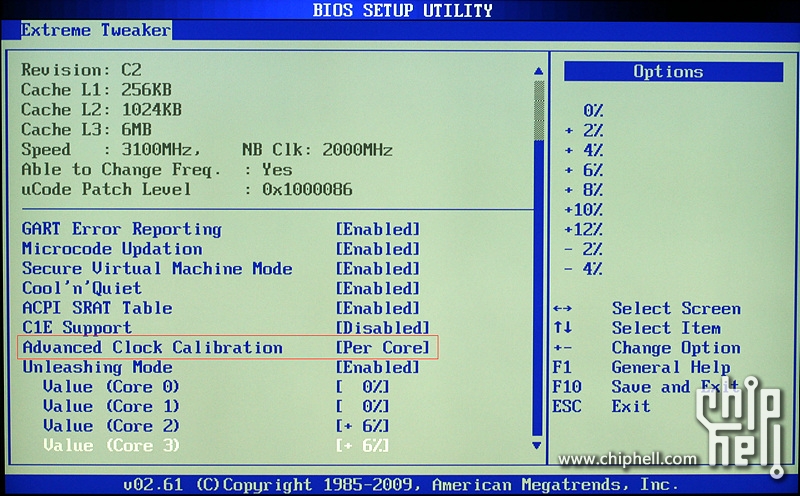The height and width of the screenshot is (496, 800).
Task: Open Core 2 value [+ 6%] options
Action: (362, 426)
